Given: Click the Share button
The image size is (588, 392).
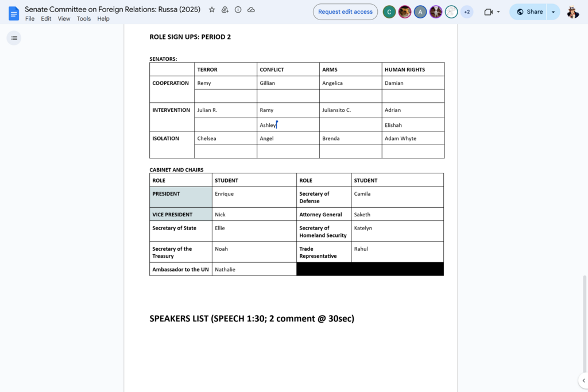Looking at the screenshot, I should (529, 12).
